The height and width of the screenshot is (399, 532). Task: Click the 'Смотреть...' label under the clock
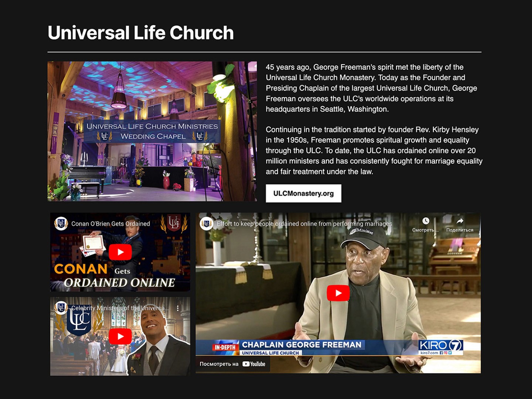click(x=426, y=230)
